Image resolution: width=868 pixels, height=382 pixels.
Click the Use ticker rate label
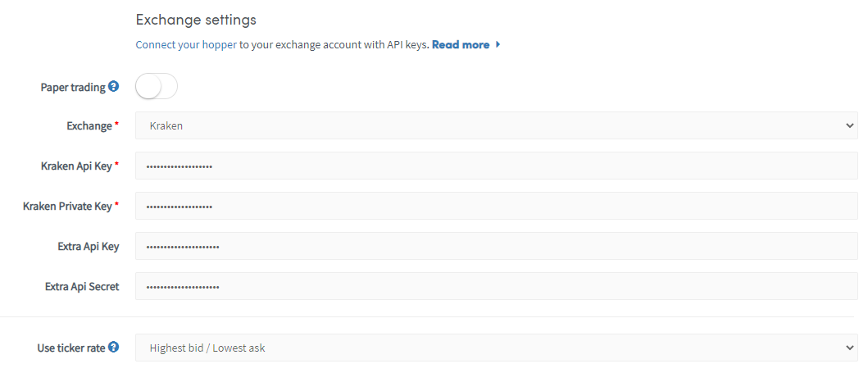pyautogui.click(x=71, y=348)
